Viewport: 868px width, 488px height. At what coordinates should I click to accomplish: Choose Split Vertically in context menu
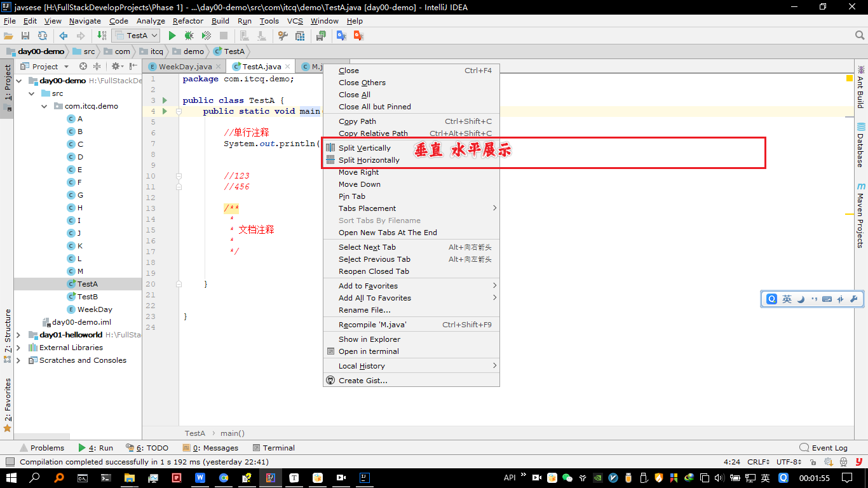click(x=411, y=148)
